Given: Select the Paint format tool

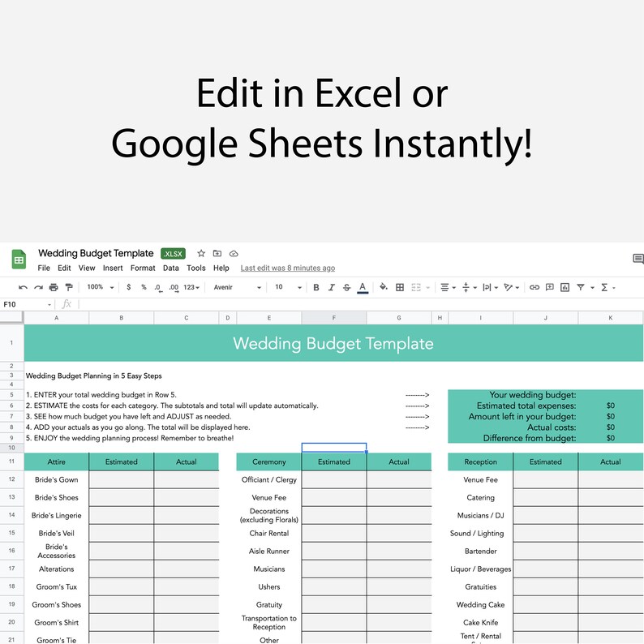Looking at the screenshot, I should click(69, 287).
